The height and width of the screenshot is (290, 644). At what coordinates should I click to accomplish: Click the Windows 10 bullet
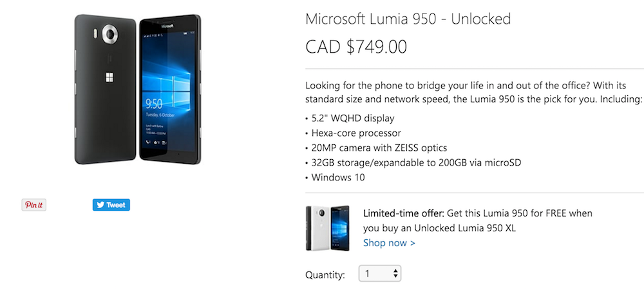(x=337, y=177)
